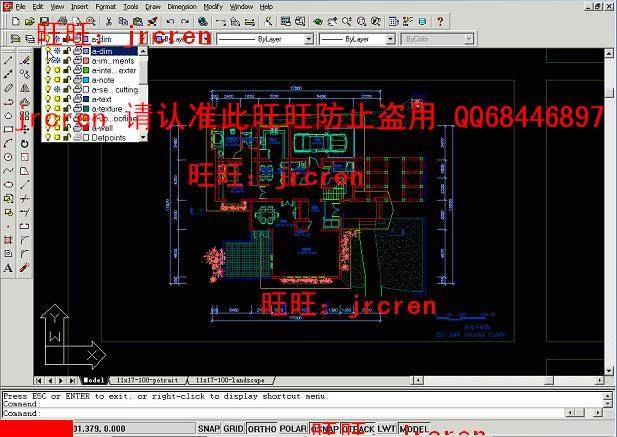Select the Spline tool

point(8,171)
